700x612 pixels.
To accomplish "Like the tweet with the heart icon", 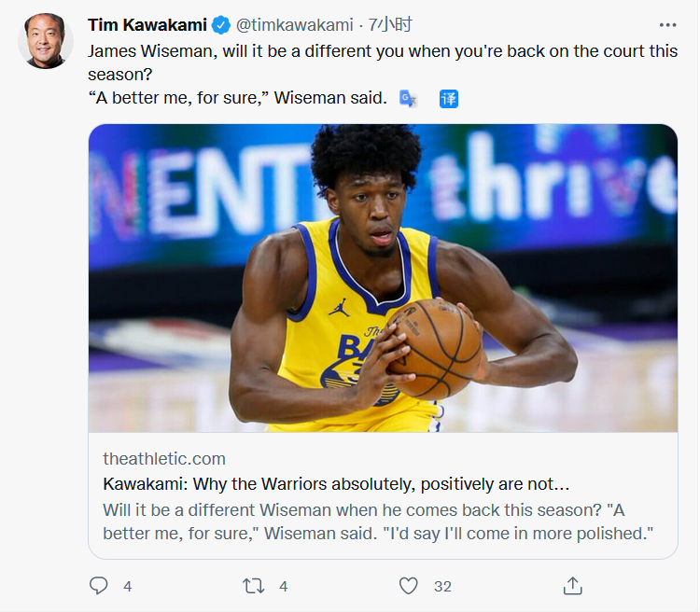I will click(409, 586).
